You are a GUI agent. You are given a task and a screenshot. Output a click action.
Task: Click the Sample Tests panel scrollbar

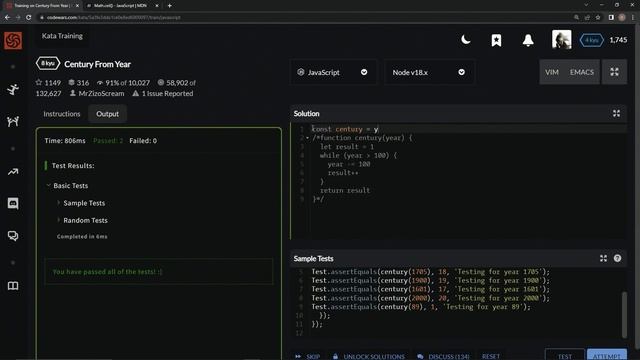click(x=624, y=314)
